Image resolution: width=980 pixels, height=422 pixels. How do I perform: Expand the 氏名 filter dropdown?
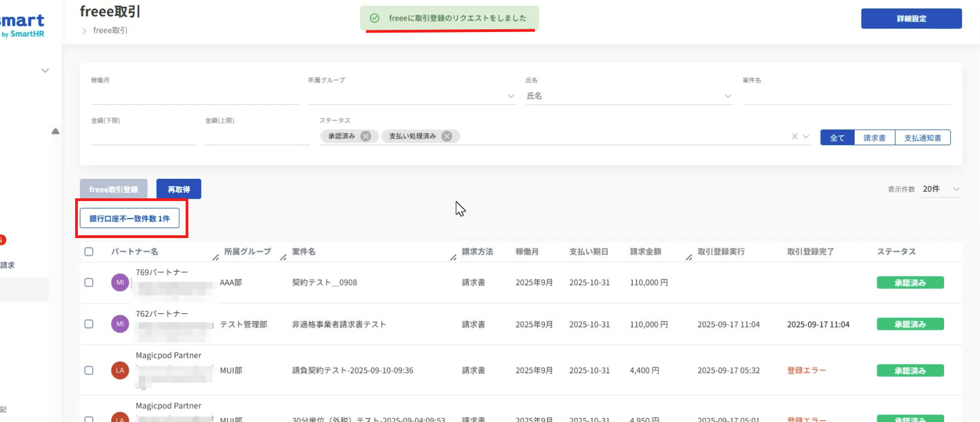tap(728, 96)
